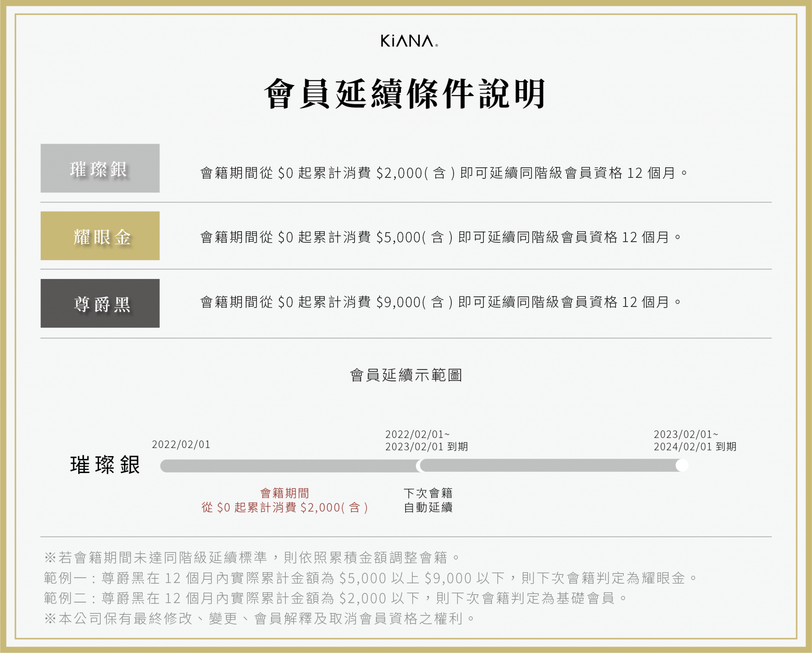This screenshot has width=812, height=653.
Task: Select the gold 耀眼金 tier badge
Action: [x=100, y=236]
